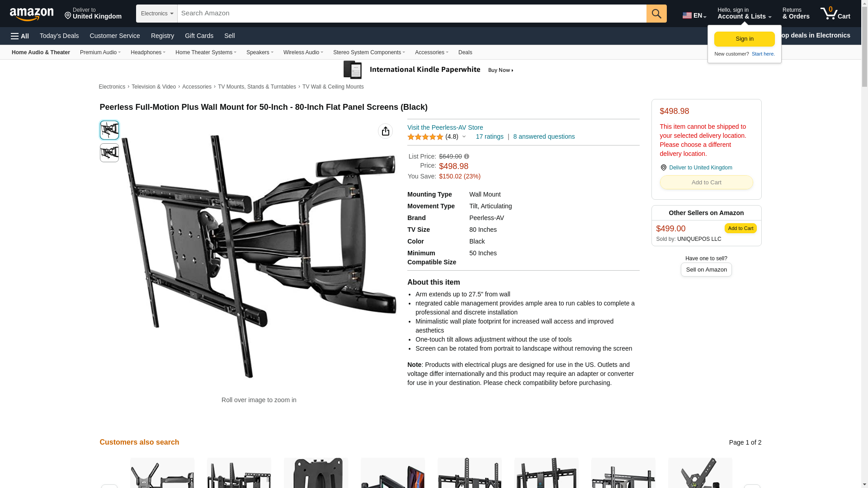Viewport: 868px width, 488px height.
Task: Visit the Peerless-AV Store link
Action: tap(445, 128)
